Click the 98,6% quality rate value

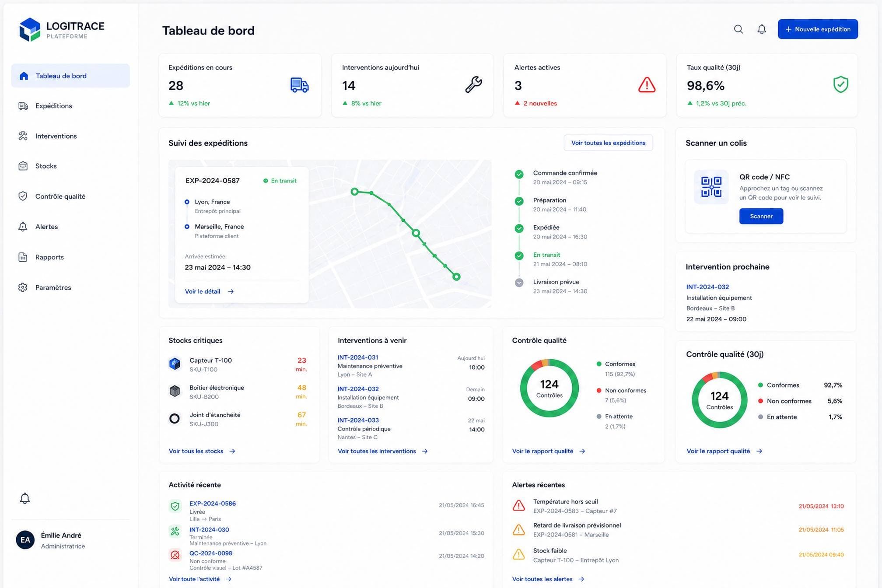tap(705, 86)
